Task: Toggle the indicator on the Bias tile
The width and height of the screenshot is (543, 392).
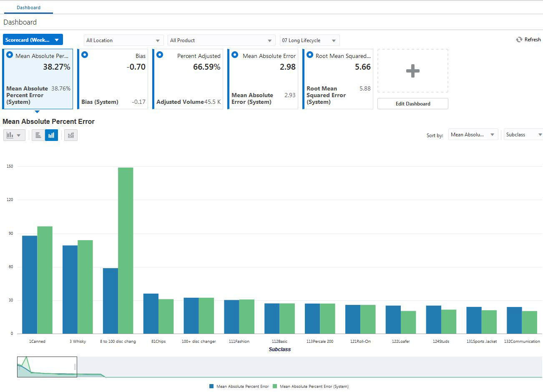Action: pos(85,55)
